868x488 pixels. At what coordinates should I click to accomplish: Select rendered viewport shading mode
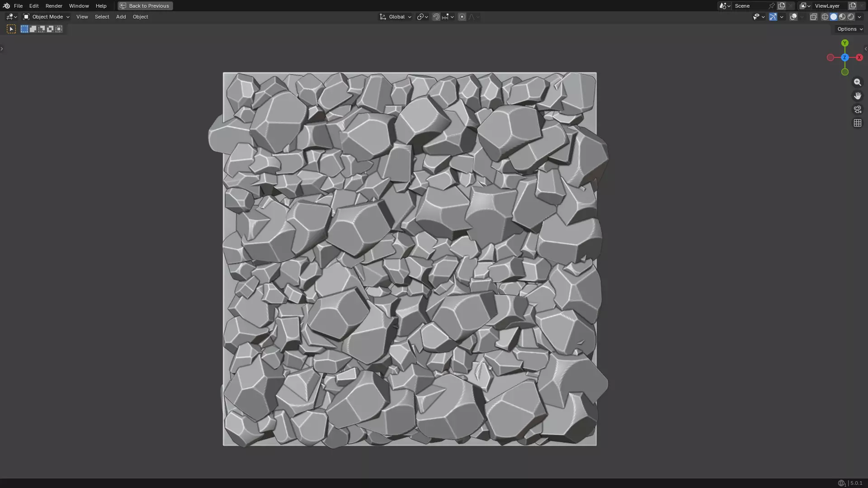click(851, 17)
